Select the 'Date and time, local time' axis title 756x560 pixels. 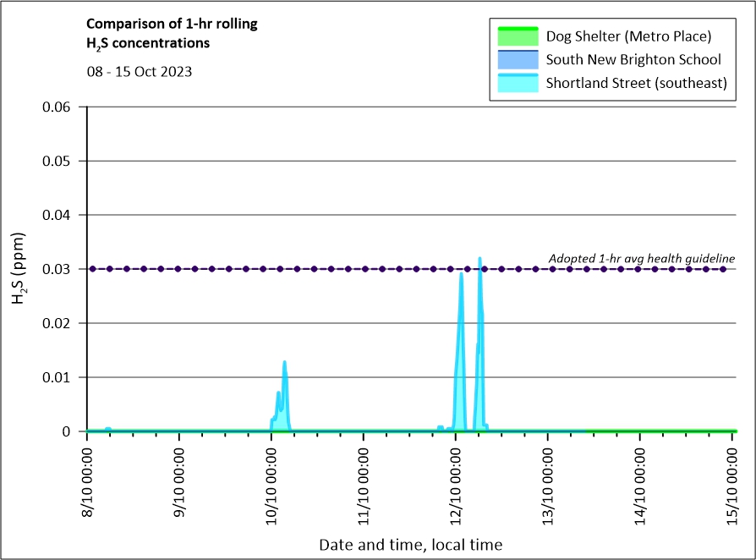(410, 545)
